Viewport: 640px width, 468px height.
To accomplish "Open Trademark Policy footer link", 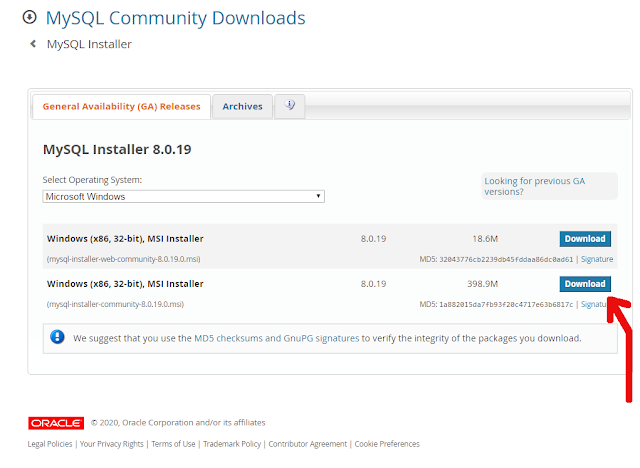I will 232,444.
